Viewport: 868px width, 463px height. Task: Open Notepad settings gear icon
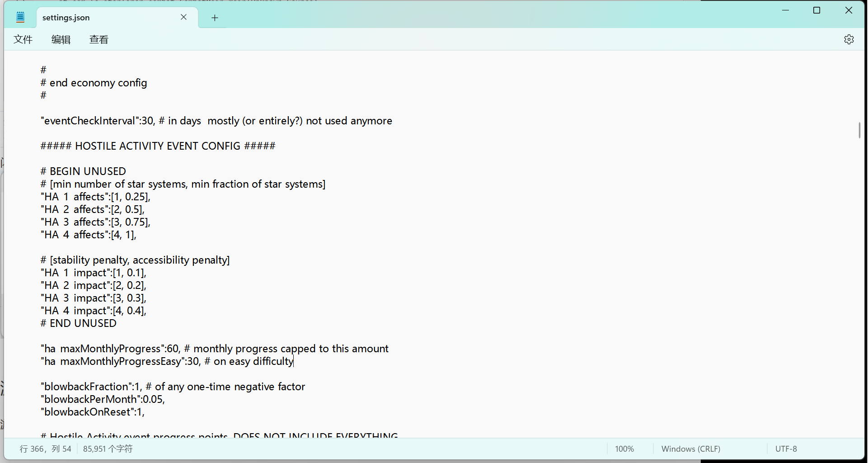click(x=849, y=39)
